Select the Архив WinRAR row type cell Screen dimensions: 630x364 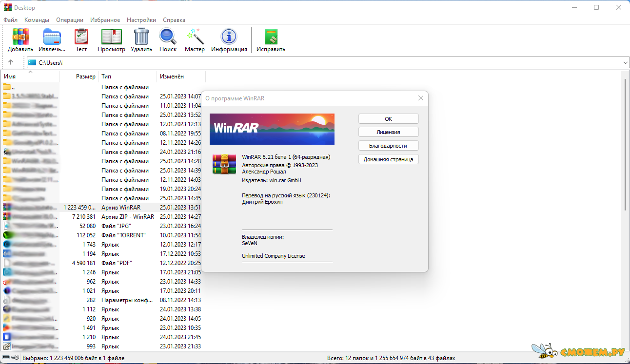click(x=121, y=208)
